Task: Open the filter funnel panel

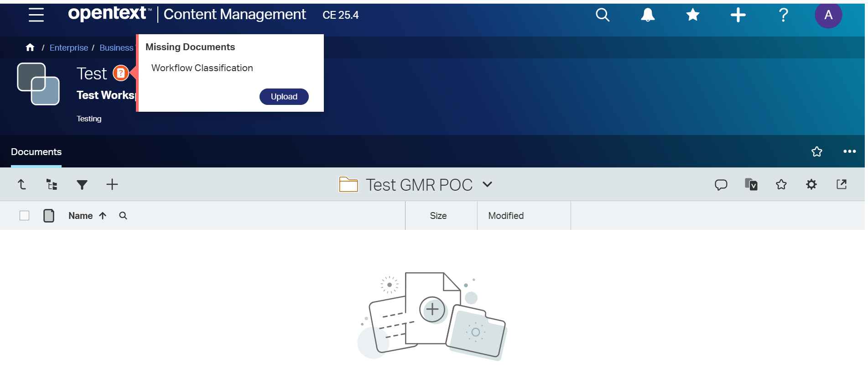Action: (82, 185)
